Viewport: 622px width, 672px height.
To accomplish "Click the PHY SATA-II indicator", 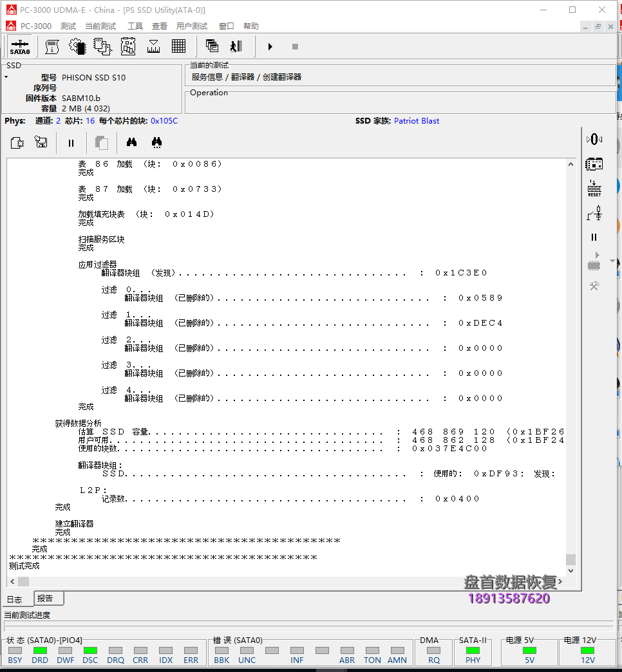I will (x=473, y=651).
